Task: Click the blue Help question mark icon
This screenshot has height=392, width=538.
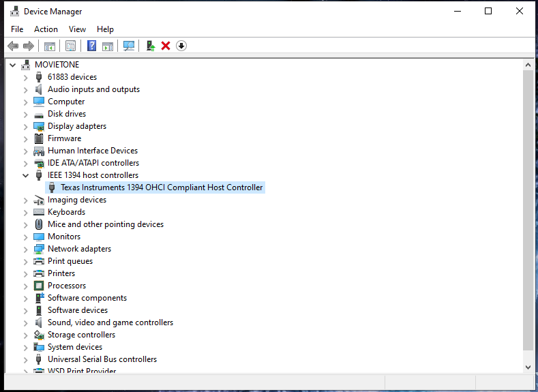Action: [91, 46]
